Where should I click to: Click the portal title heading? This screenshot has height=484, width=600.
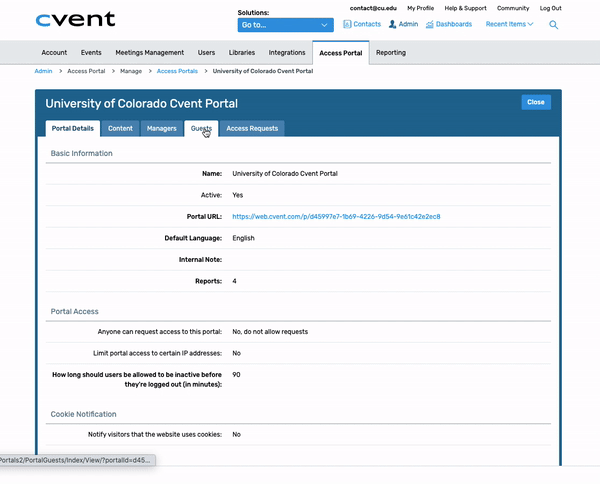pyautogui.click(x=142, y=104)
